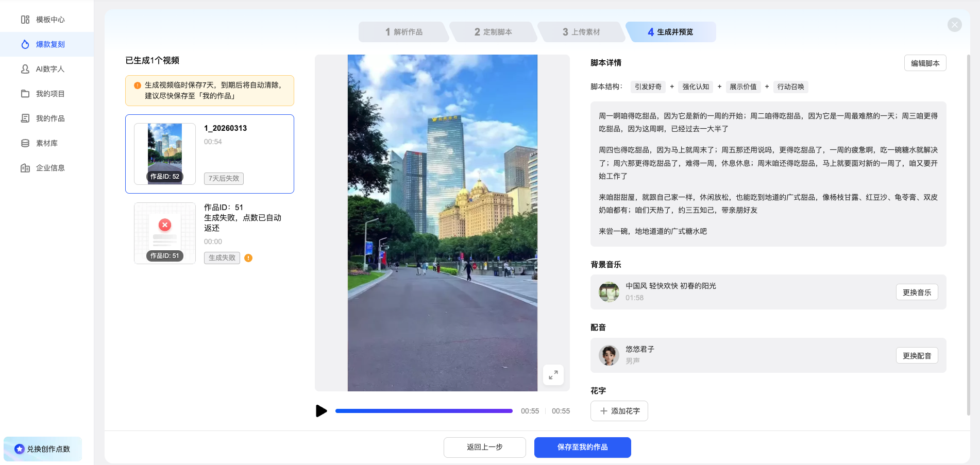
Task: Open the 素材库 library
Action: point(46,143)
